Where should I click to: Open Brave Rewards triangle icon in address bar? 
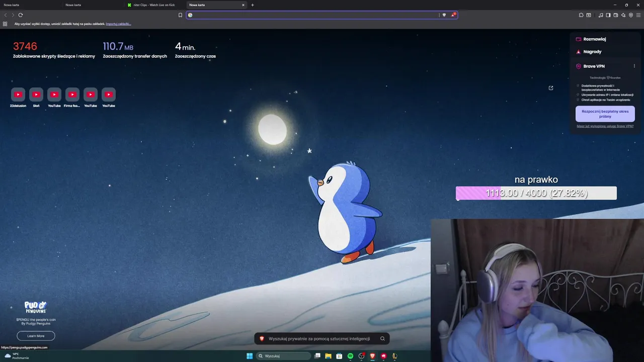click(x=453, y=15)
